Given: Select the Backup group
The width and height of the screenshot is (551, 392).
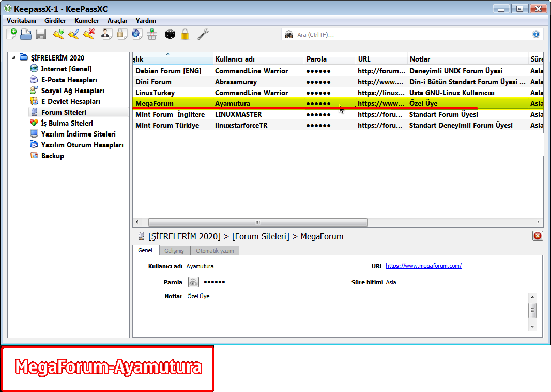Looking at the screenshot, I should pyautogui.click(x=52, y=156).
